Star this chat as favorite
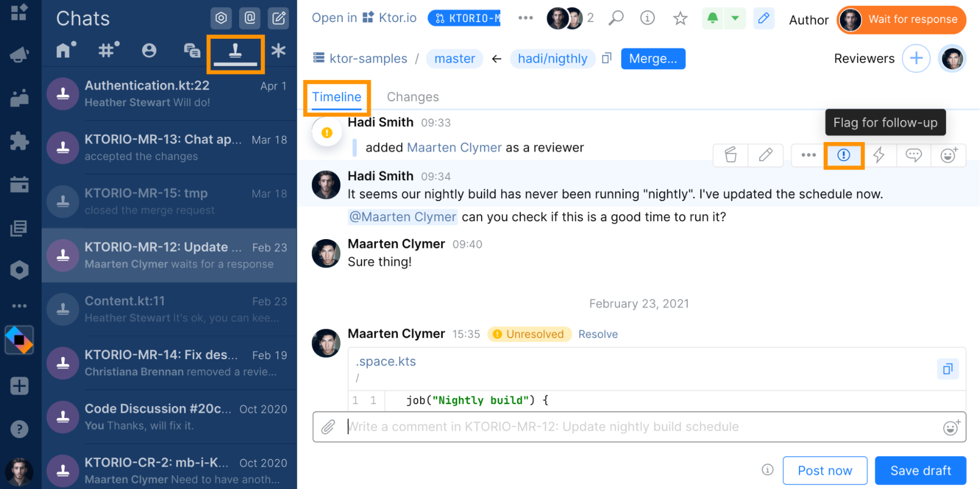 pyautogui.click(x=680, y=18)
